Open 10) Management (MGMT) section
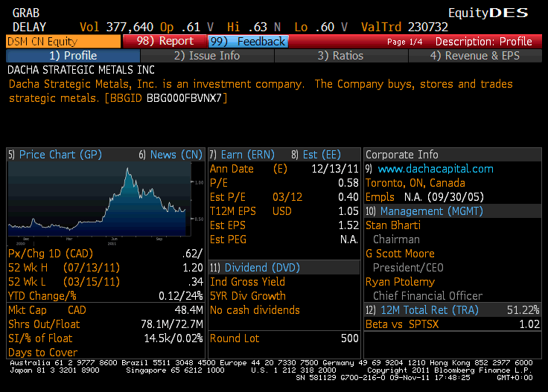 point(424,211)
